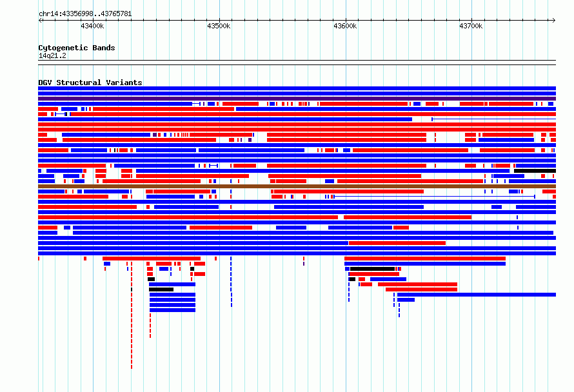
Task: Select the long black bar after 43600k
Action: pyautogui.click(x=372, y=269)
